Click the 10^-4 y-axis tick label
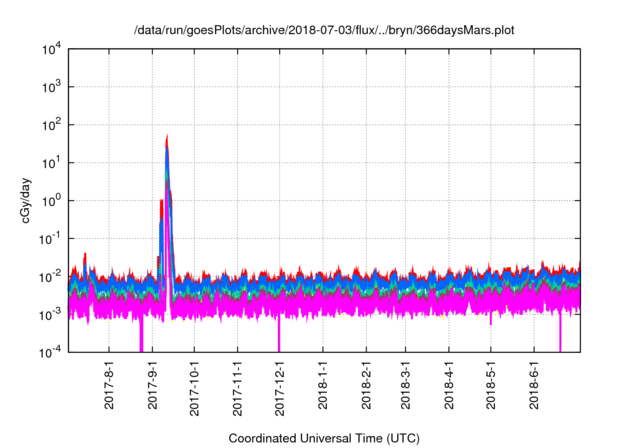 click(51, 352)
